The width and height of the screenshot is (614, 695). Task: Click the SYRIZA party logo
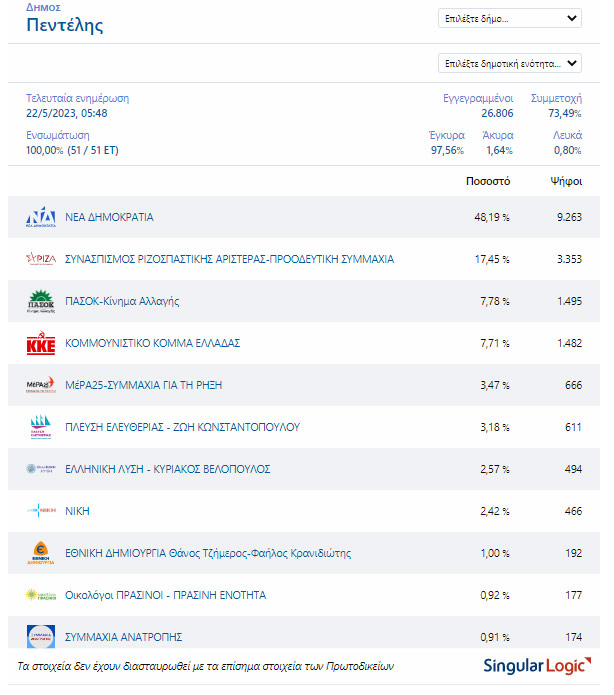41,258
